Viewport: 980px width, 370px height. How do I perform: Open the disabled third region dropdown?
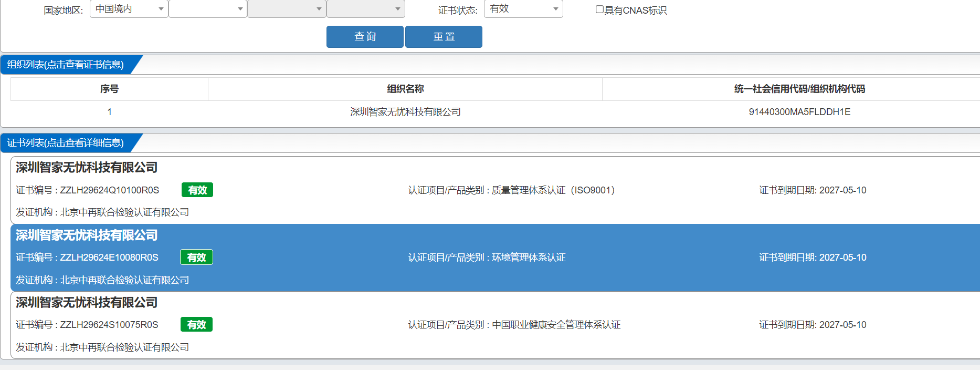(287, 9)
